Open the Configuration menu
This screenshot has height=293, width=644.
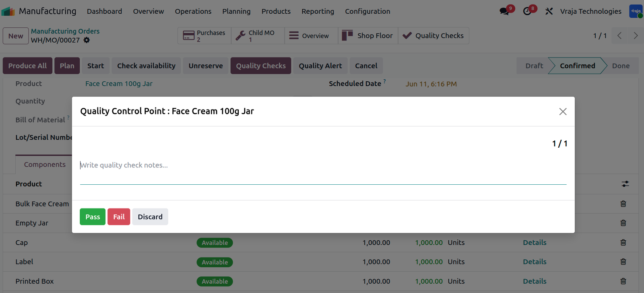(367, 11)
